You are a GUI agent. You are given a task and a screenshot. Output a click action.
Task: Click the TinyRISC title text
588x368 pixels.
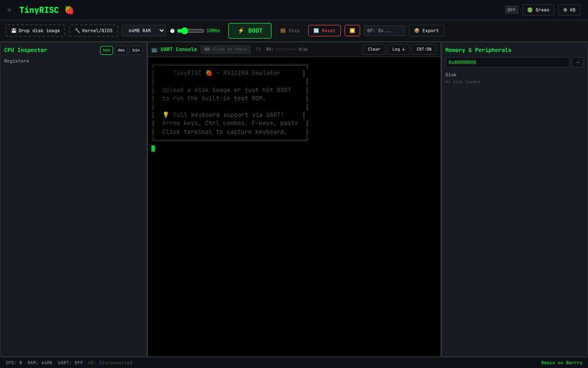click(39, 10)
